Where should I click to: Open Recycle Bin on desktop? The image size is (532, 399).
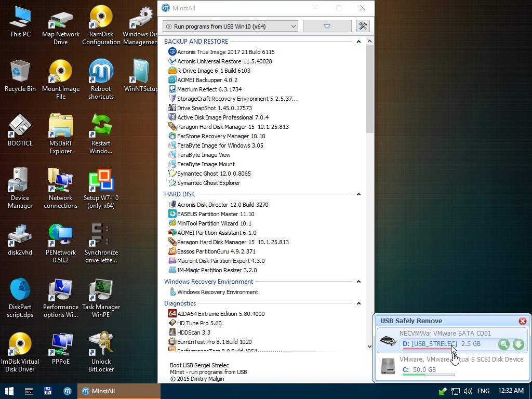tap(20, 76)
